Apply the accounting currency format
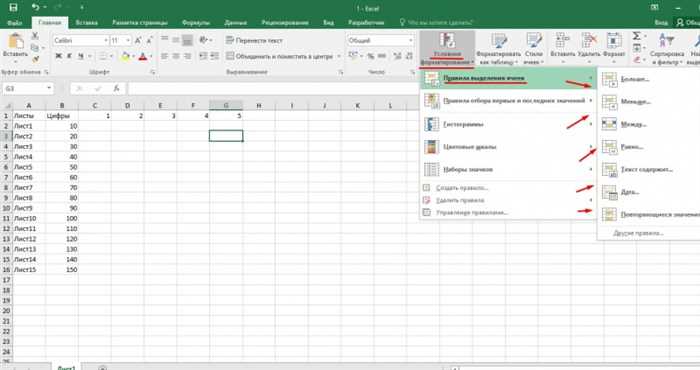Viewport: 700px width, 370px height. (x=353, y=56)
